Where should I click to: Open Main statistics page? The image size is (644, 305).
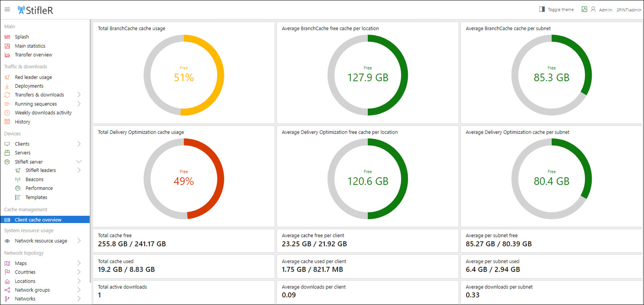tap(30, 46)
